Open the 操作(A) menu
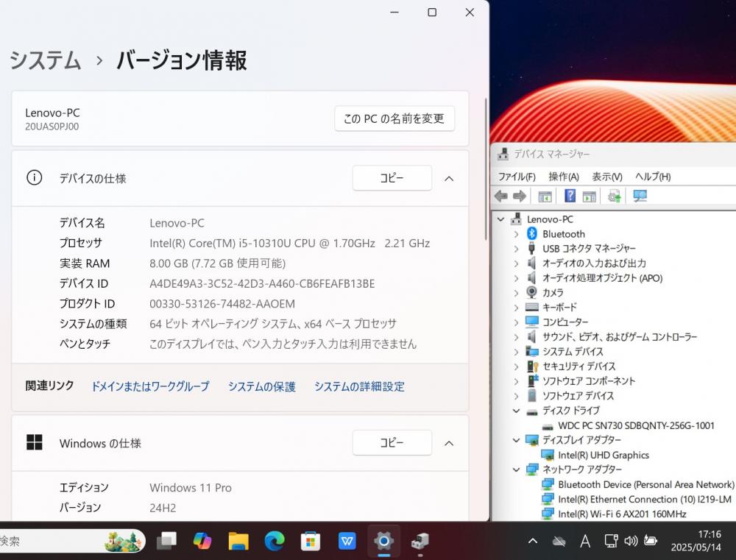 coord(564,177)
